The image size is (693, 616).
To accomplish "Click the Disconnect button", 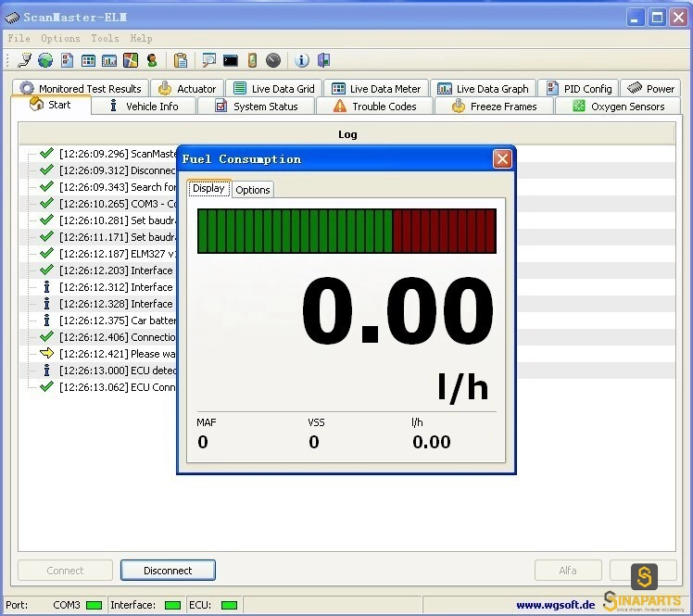I will coord(168,570).
